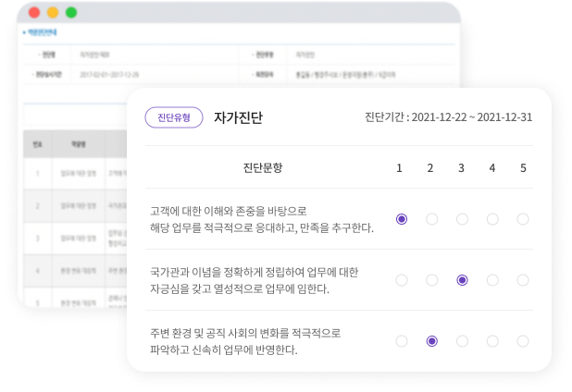
Task: Click the question text starting 주변 환경 및 공직 사회의
Action: (x=245, y=341)
